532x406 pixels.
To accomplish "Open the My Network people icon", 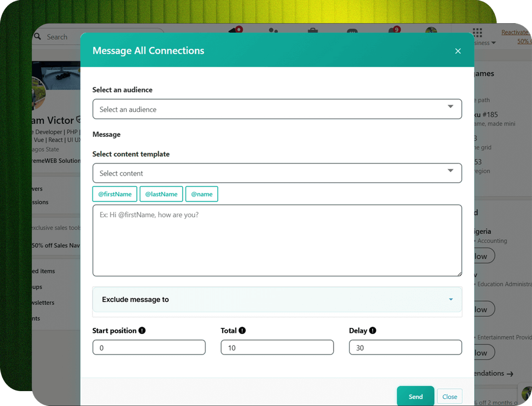I will click(273, 30).
